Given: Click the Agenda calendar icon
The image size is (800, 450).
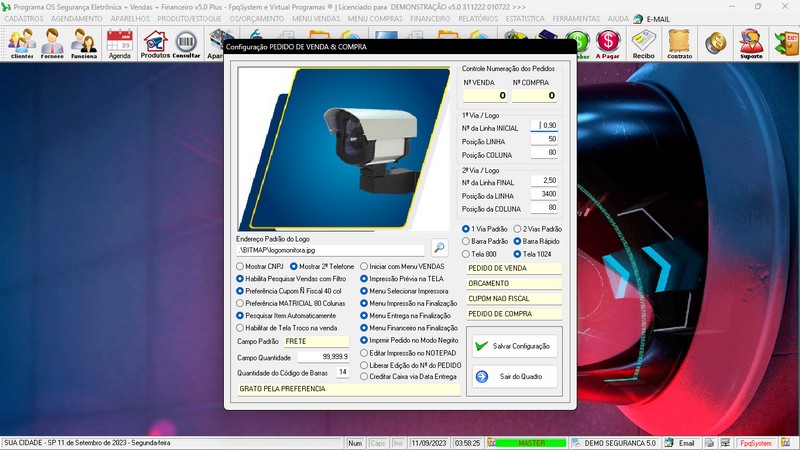Looking at the screenshot, I should pyautogui.click(x=120, y=44).
